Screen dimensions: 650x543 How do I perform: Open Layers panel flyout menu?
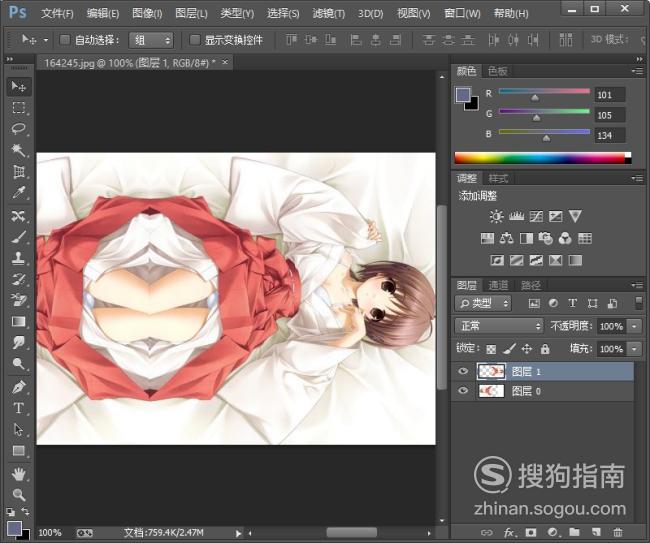tap(638, 285)
